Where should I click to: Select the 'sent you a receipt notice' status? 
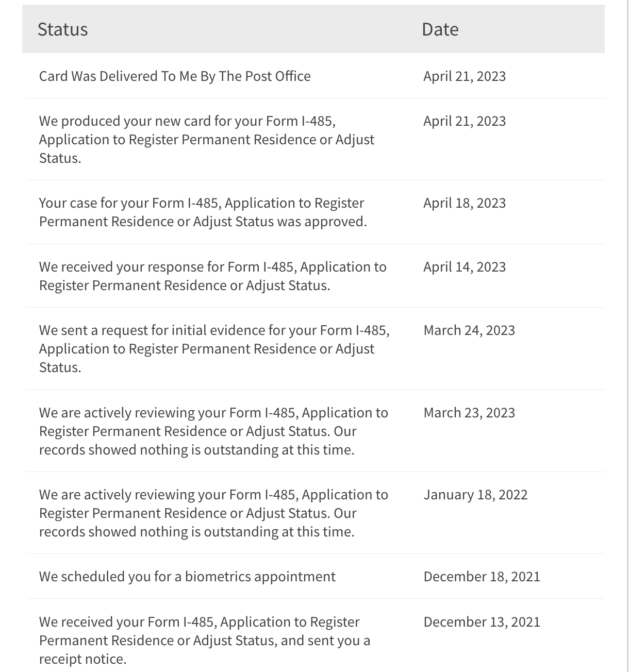coord(204,640)
